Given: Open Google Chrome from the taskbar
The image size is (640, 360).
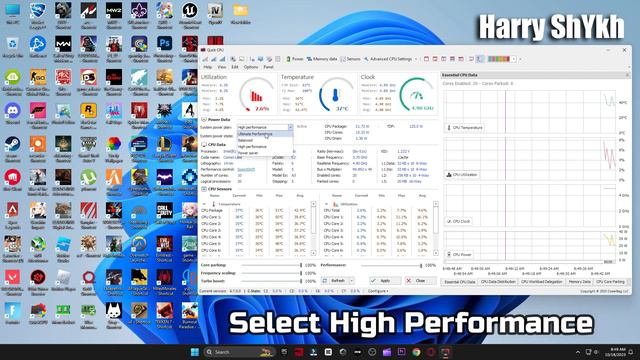Looking at the screenshot, I should 416,352.
